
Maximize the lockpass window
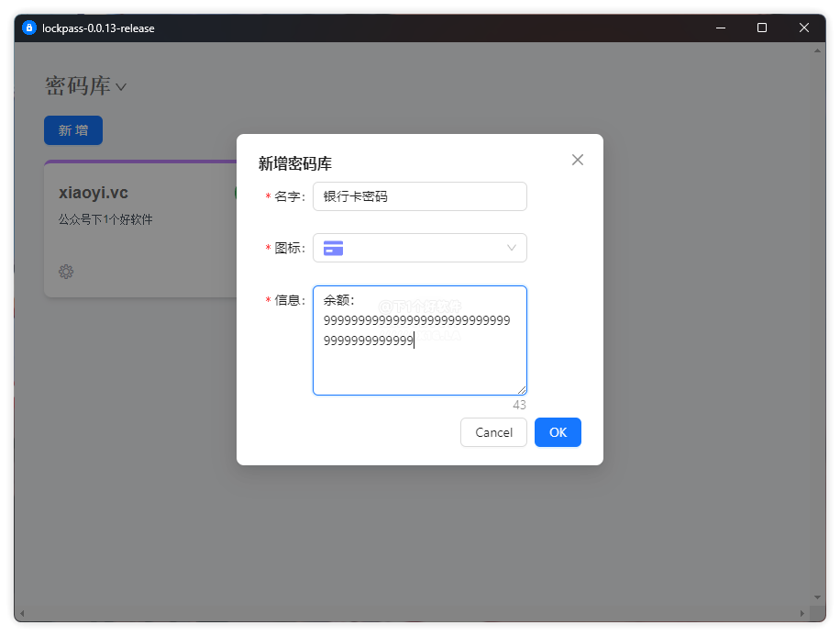click(762, 28)
